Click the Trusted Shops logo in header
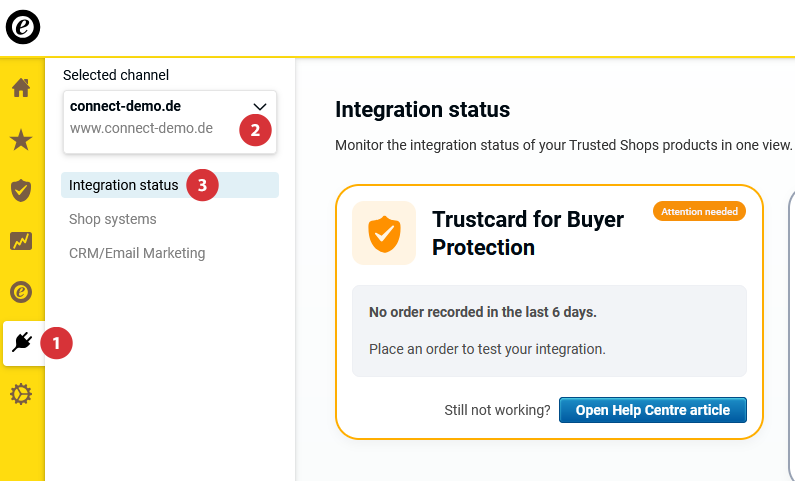 coord(23,27)
